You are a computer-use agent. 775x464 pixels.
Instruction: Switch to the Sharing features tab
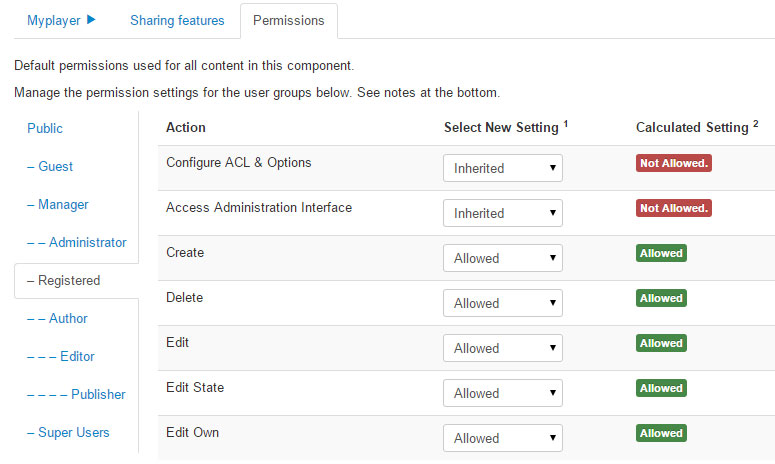click(x=177, y=20)
